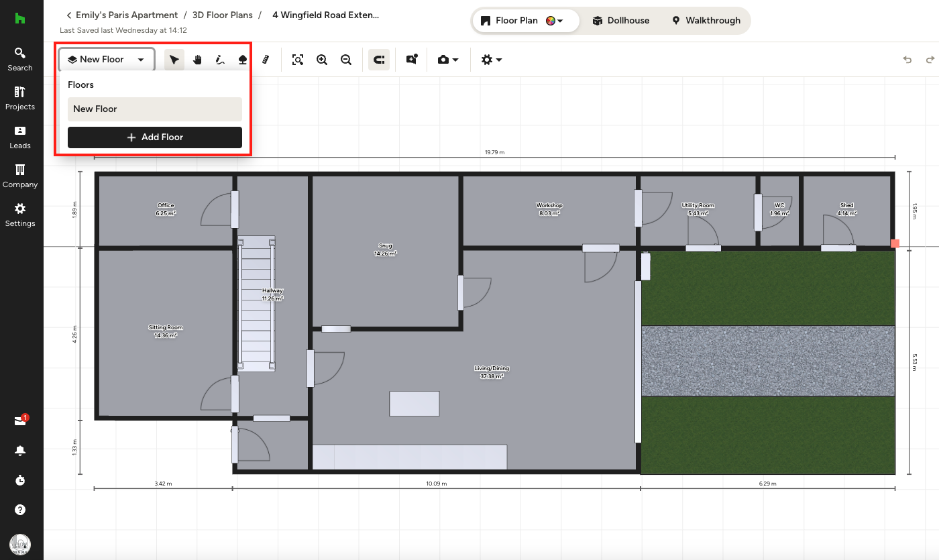Choose the draw wall pencil tool
The image size is (939, 560).
click(x=220, y=60)
